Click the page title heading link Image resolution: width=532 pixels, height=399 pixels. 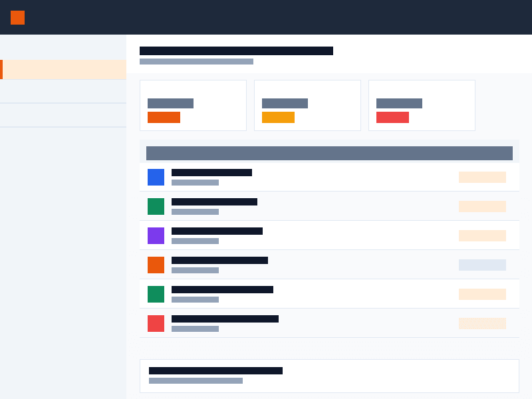click(236, 50)
